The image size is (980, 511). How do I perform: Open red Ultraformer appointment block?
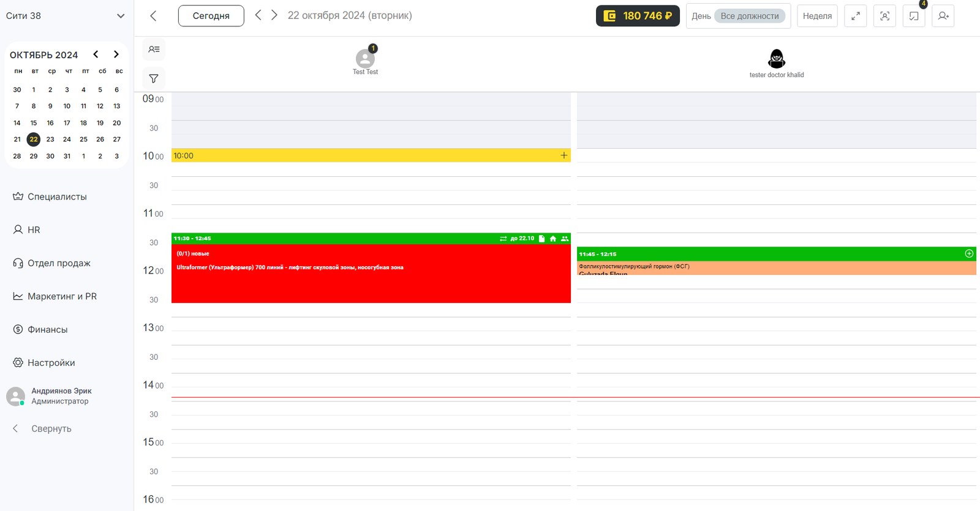(371, 273)
